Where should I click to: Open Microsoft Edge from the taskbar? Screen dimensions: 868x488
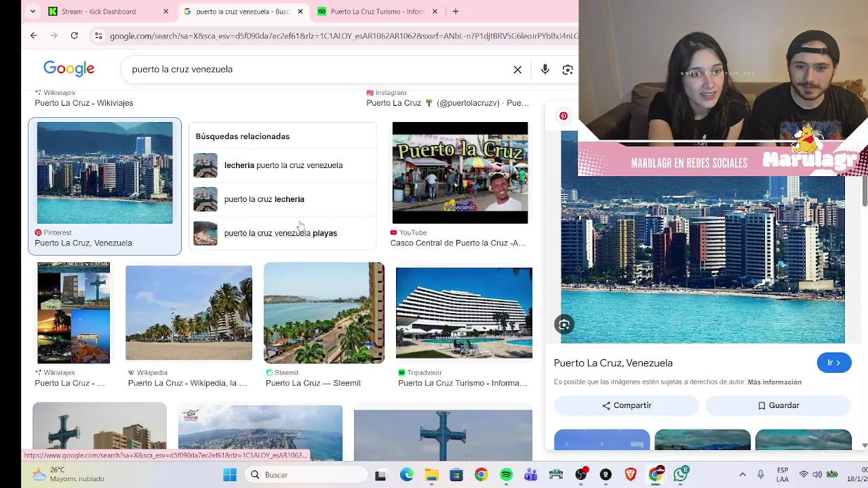click(x=406, y=474)
